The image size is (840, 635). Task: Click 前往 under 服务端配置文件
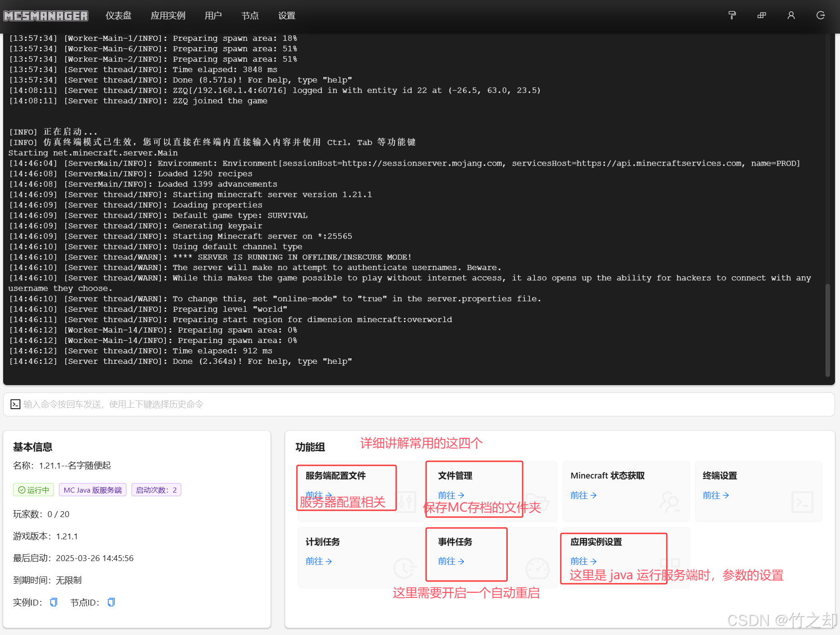point(319,495)
